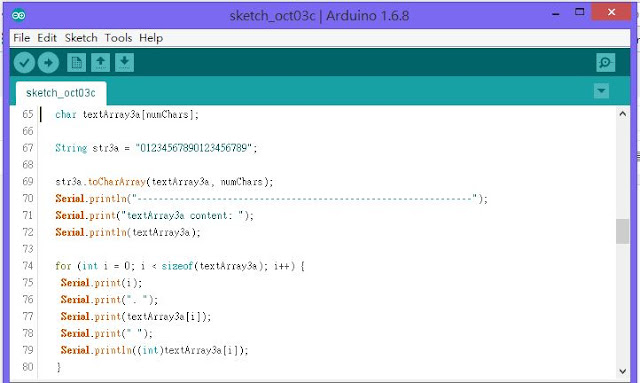Click Serial.print(i) on line 75

[x=101, y=283]
